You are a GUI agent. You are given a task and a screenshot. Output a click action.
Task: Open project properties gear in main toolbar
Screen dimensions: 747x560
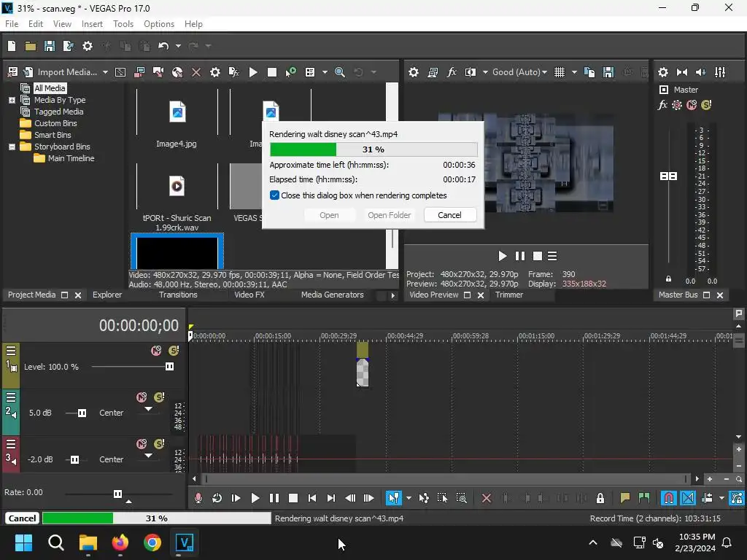coord(88,46)
